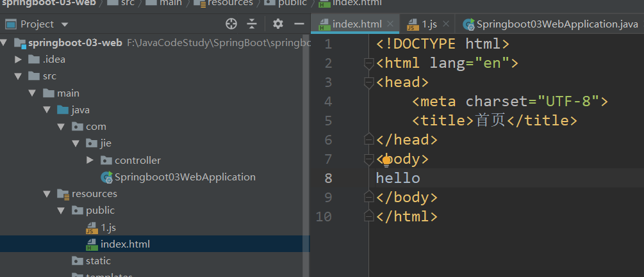Viewport: 644px width, 277px height.
Task: Toggle fold marker at the body tag
Action: [368, 159]
